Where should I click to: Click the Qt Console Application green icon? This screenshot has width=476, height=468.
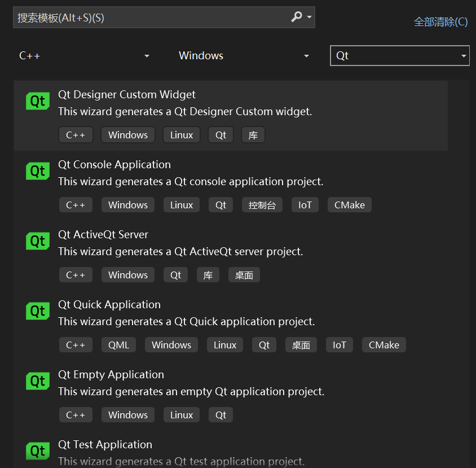click(x=37, y=171)
